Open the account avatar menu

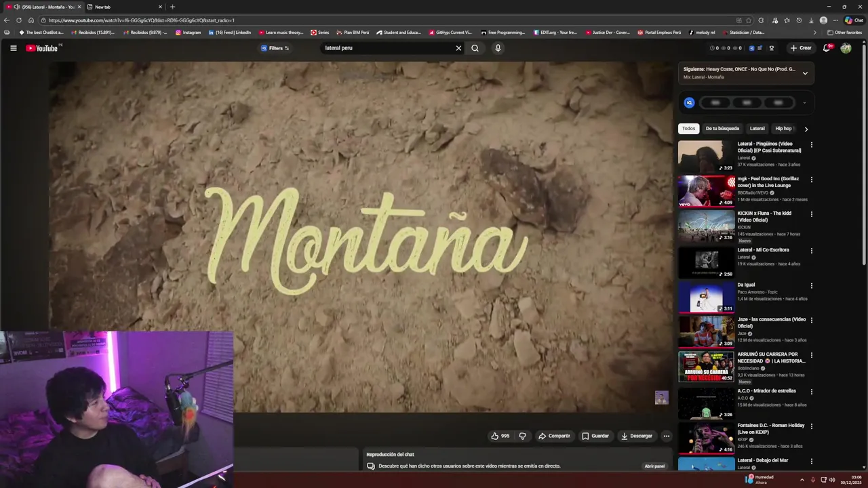coord(846,48)
